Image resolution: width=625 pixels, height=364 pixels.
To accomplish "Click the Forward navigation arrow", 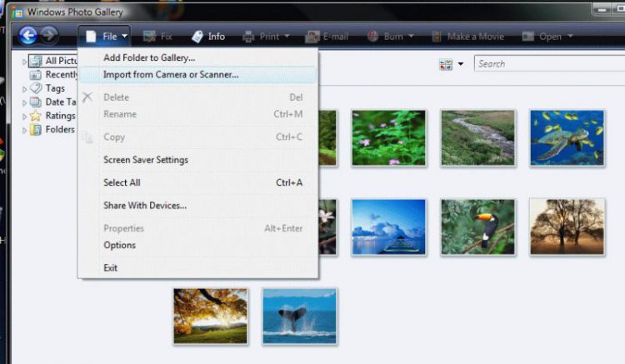I will pyautogui.click(x=48, y=35).
